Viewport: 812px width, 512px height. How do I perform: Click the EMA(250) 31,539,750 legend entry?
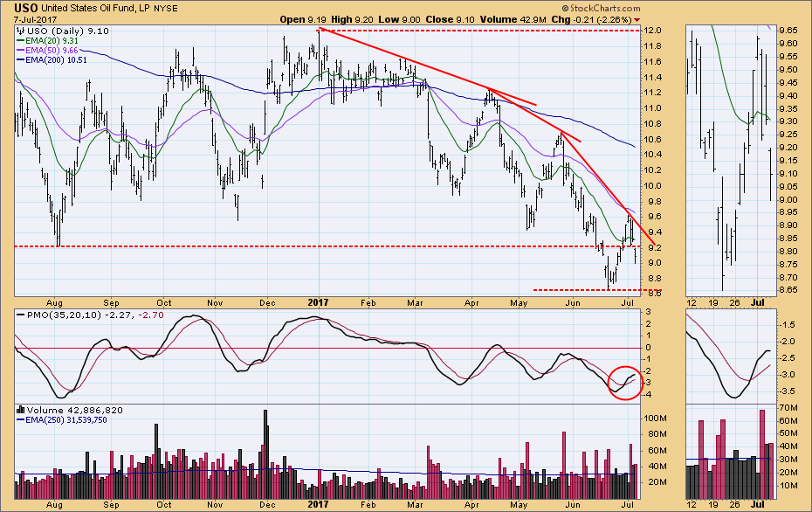coord(62,419)
